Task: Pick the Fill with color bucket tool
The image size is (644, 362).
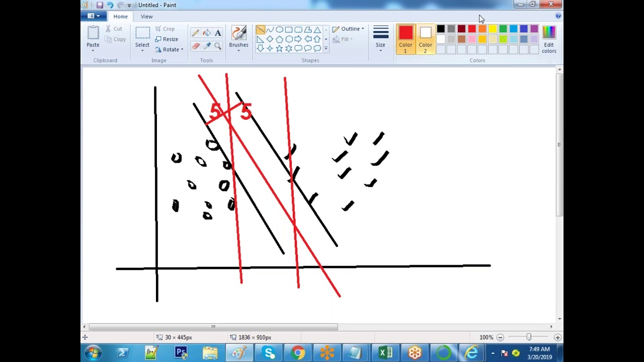Action: coord(207,33)
